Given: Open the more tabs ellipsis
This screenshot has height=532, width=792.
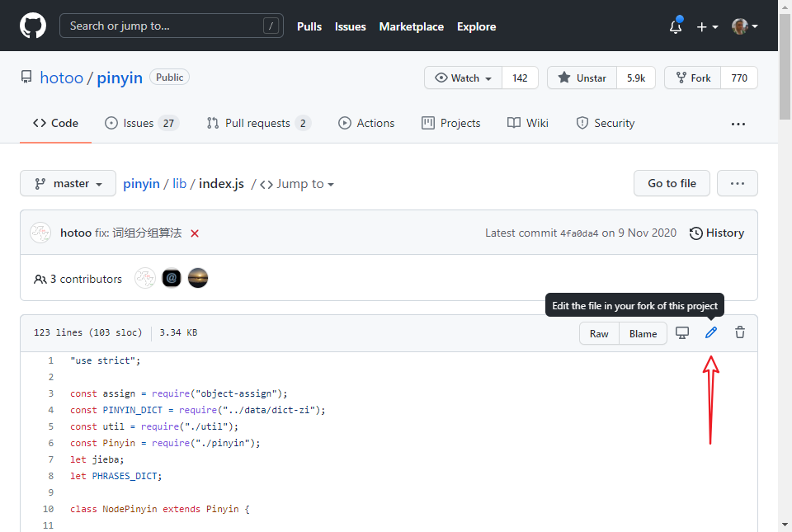Looking at the screenshot, I should pos(738,124).
